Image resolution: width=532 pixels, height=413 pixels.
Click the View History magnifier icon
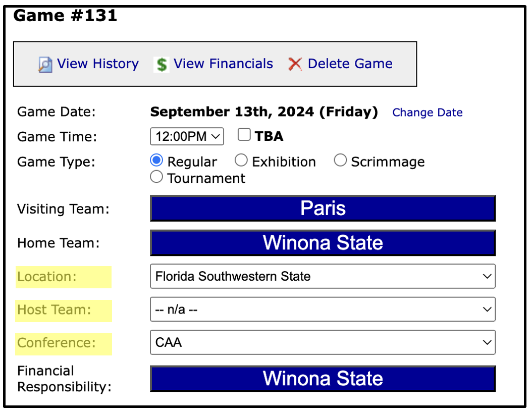[45, 65]
